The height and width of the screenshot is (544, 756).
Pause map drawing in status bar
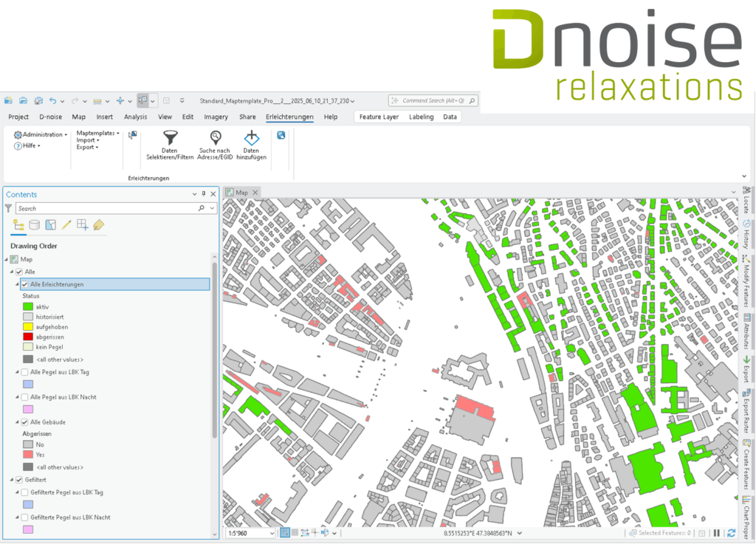click(x=716, y=533)
